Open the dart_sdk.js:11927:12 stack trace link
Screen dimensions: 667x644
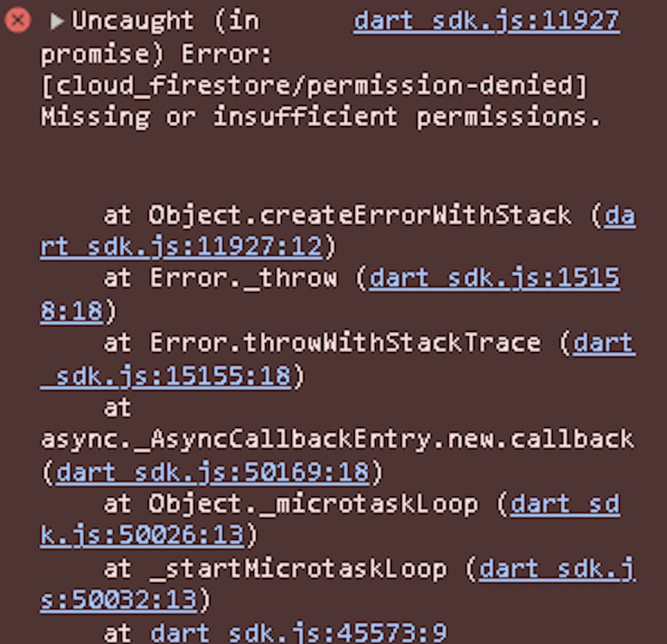coord(181,247)
